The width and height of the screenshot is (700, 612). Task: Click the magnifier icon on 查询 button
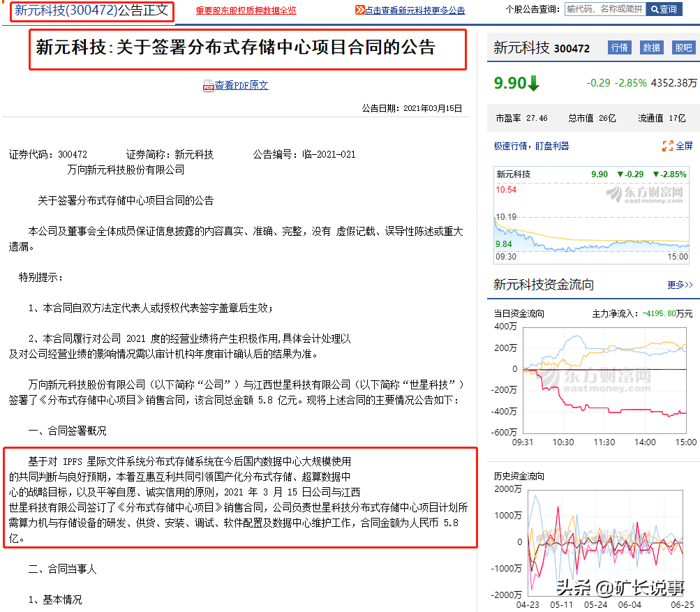(655, 9)
